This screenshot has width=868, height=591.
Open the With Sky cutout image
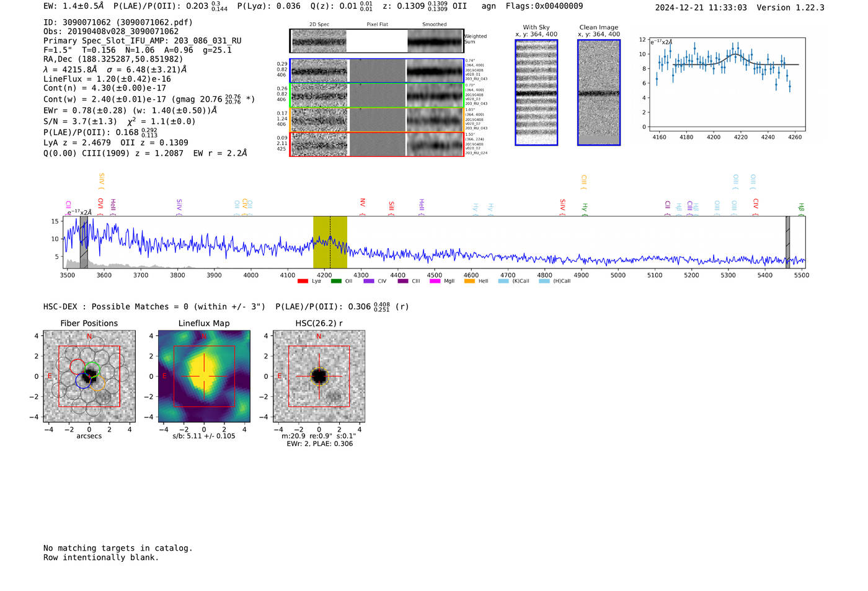(536, 92)
